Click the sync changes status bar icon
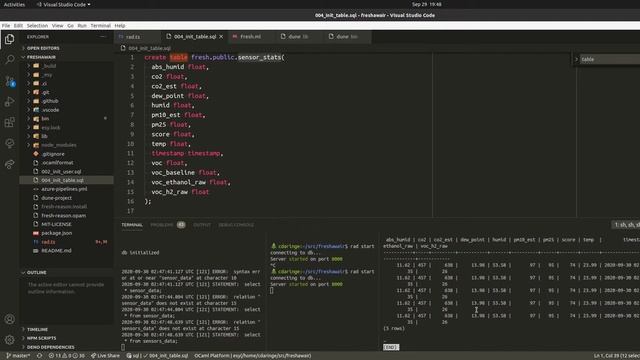 click(40, 356)
